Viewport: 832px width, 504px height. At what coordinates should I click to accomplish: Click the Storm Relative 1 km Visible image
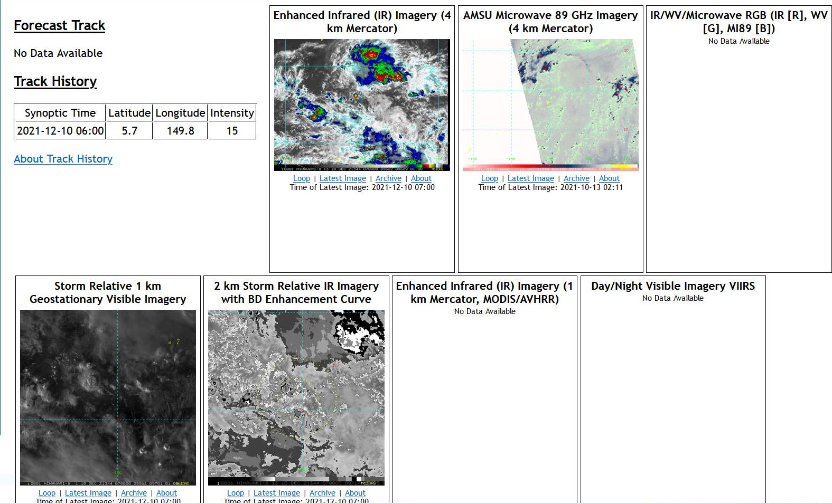pos(108,397)
